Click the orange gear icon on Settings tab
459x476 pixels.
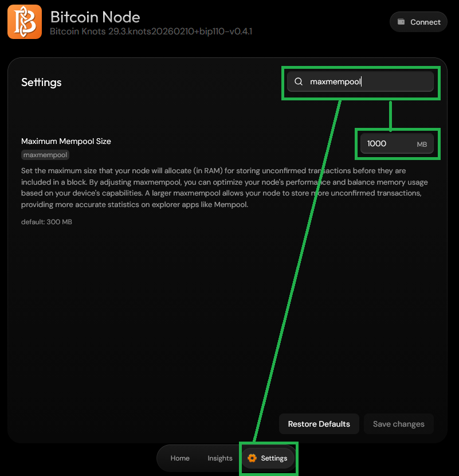pyautogui.click(x=252, y=458)
